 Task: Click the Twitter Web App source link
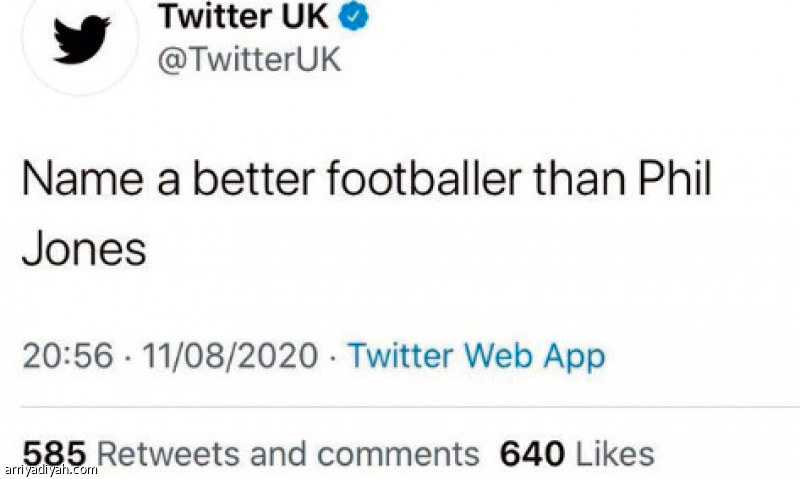(476, 355)
